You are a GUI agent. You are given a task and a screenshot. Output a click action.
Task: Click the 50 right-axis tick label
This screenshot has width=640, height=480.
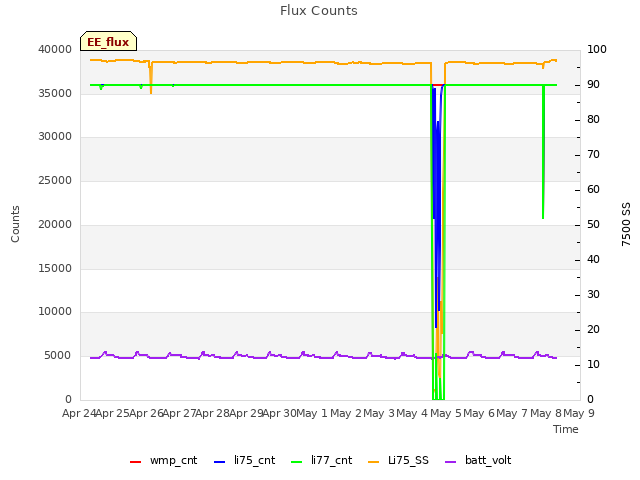[x=593, y=224]
